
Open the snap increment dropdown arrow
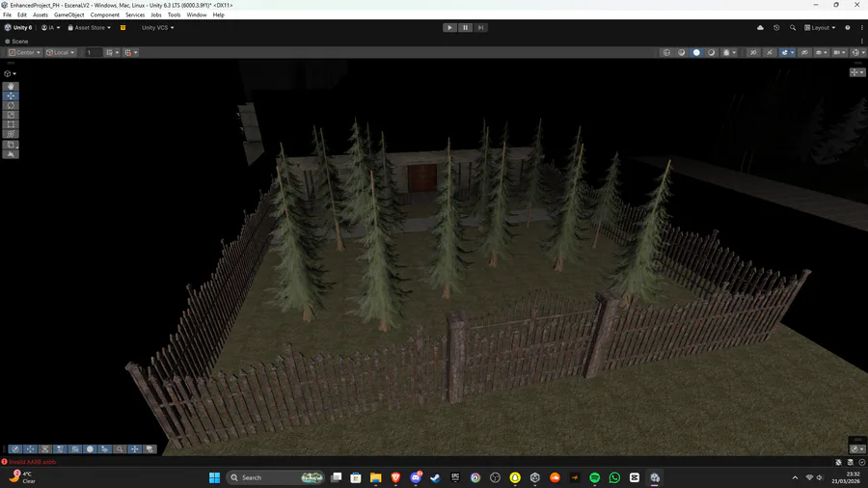pyautogui.click(x=136, y=53)
